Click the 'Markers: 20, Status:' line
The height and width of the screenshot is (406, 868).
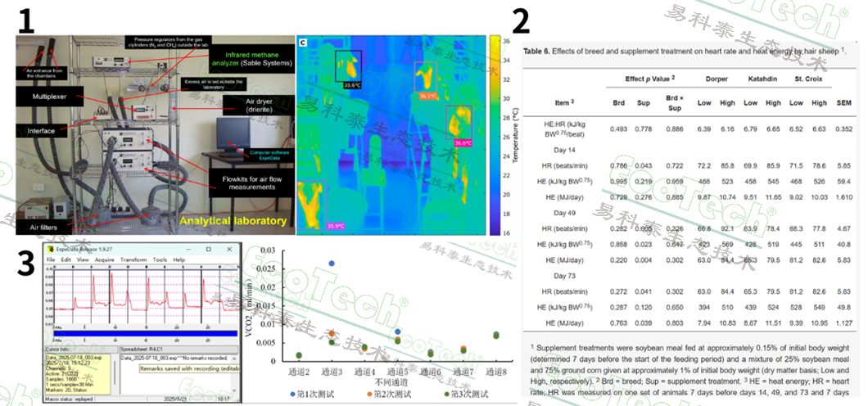tap(66, 390)
